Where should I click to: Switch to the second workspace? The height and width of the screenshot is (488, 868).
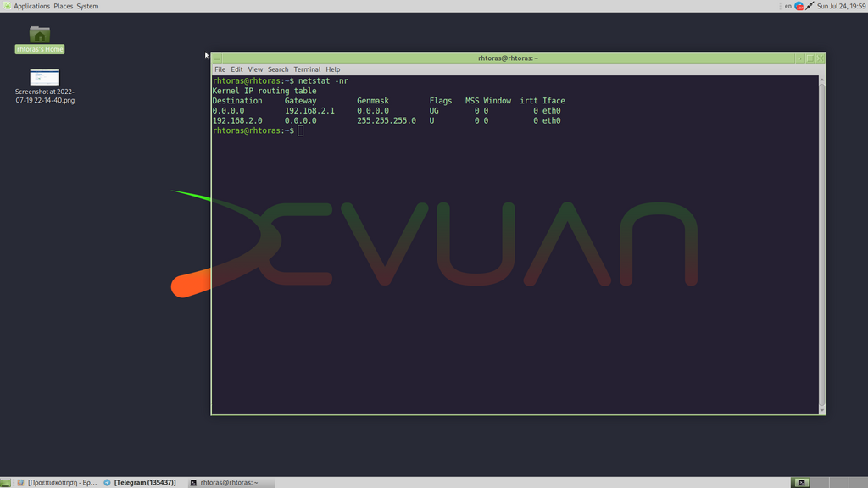coord(820,482)
